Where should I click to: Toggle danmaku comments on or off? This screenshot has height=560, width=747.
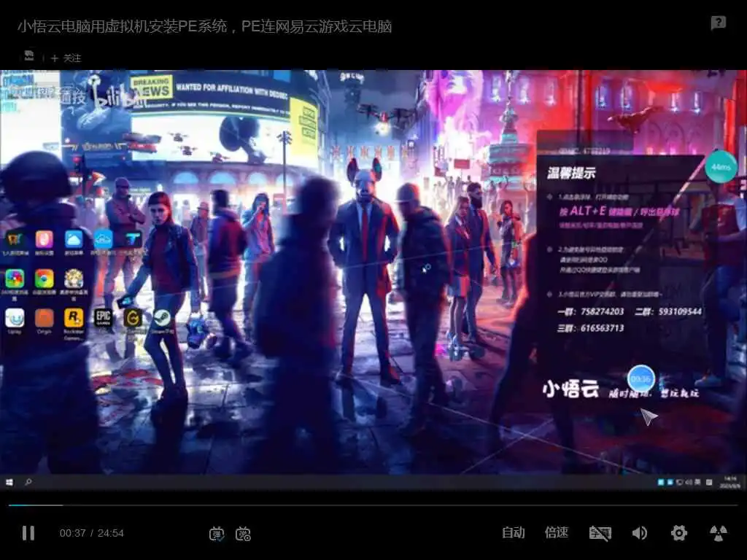217,534
